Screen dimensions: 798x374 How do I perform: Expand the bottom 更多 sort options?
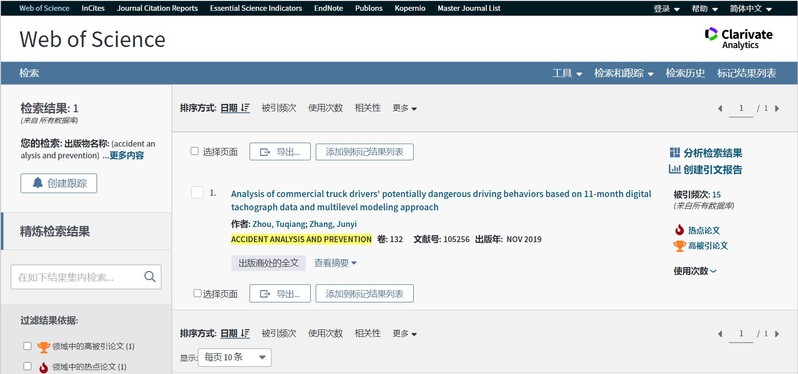click(x=405, y=333)
